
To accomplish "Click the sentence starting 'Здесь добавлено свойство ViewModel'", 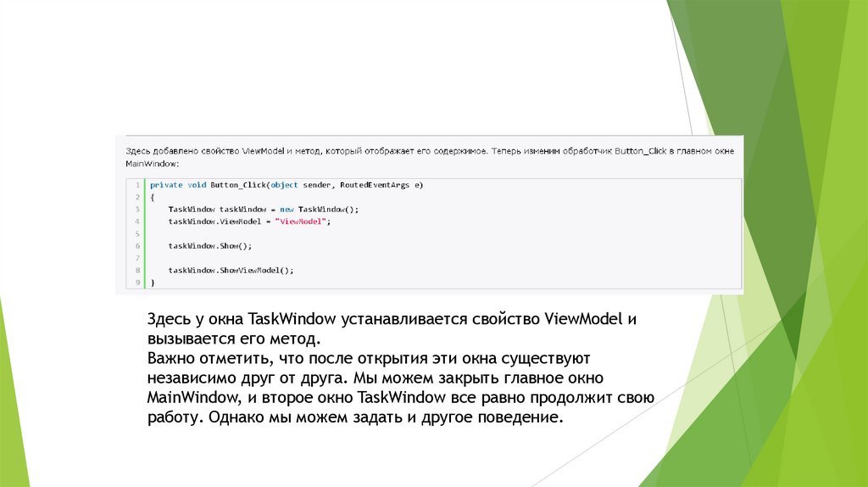I will pos(307,151).
